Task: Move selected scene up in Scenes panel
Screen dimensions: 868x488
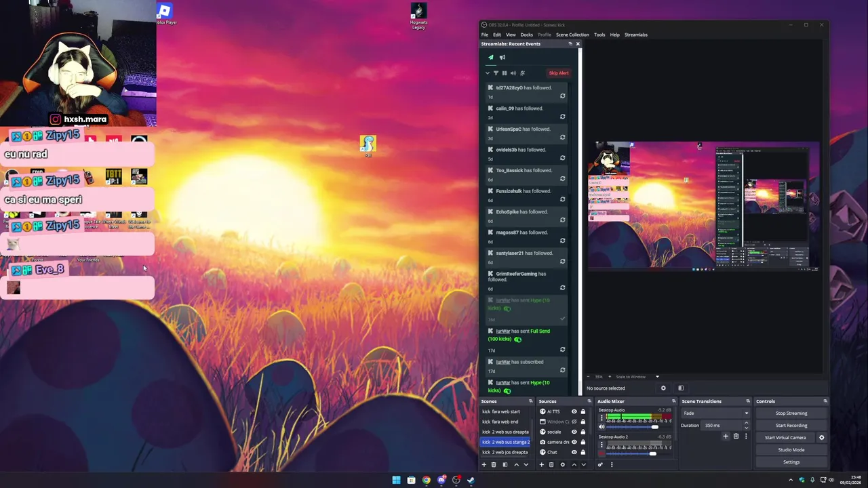Action: click(516, 465)
